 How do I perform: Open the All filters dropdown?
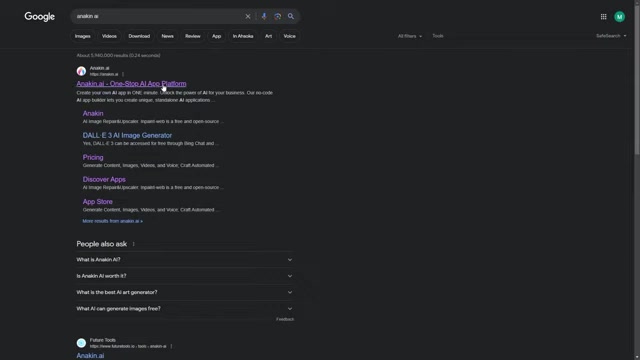(x=410, y=36)
